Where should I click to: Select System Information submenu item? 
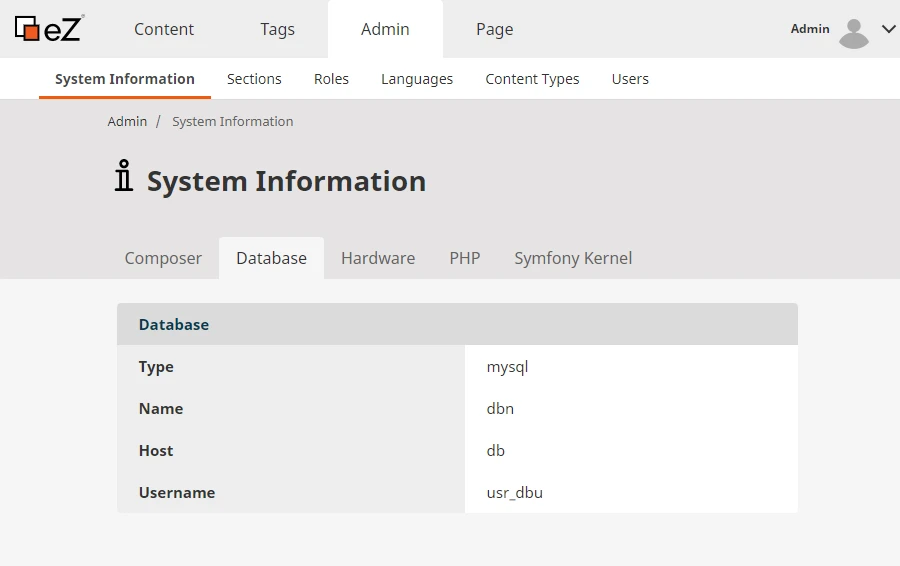pyautogui.click(x=125, y=79)
